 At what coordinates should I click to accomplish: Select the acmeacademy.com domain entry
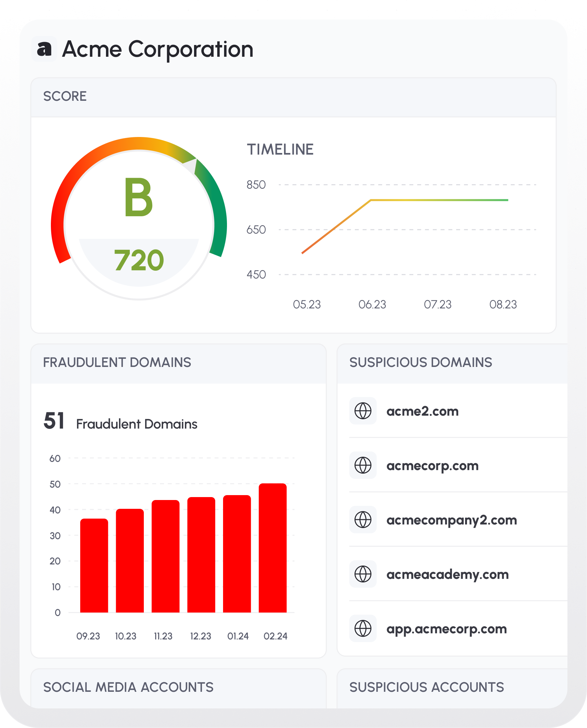click(x=447, y=574)
